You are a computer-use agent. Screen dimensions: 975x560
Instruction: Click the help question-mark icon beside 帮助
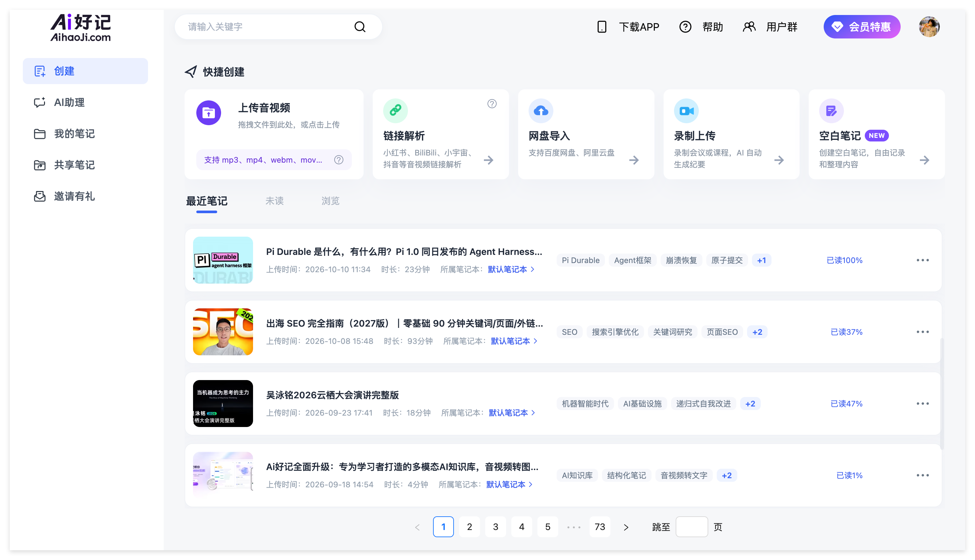[x=685, y=27]
